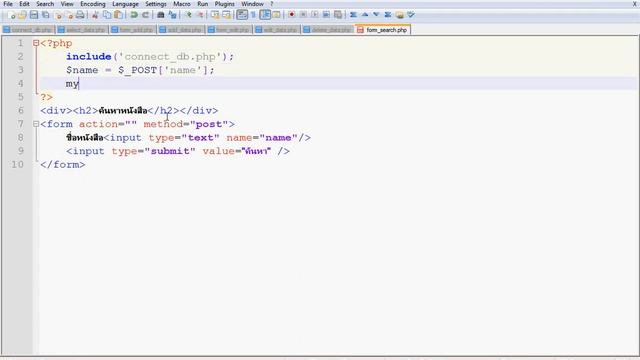
Task: Click the user-defined language toolbar icon
Action: [x=277, y=15]
